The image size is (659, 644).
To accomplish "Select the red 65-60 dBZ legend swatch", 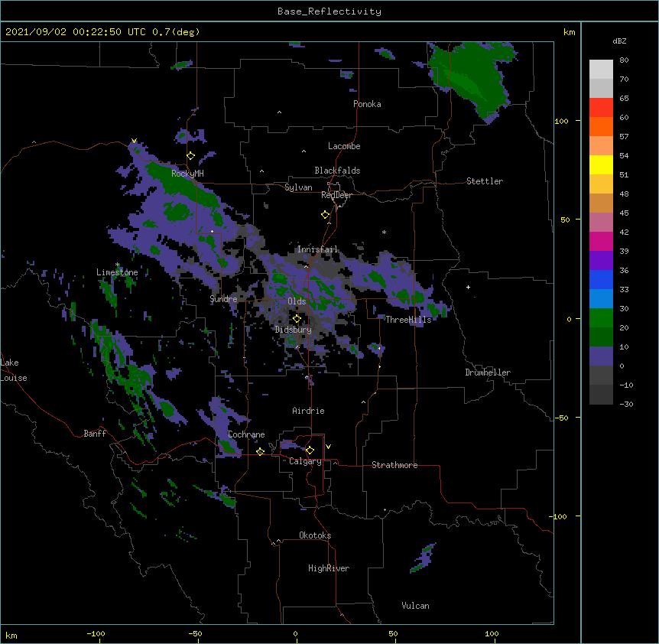I will click(x=601, y=108).
